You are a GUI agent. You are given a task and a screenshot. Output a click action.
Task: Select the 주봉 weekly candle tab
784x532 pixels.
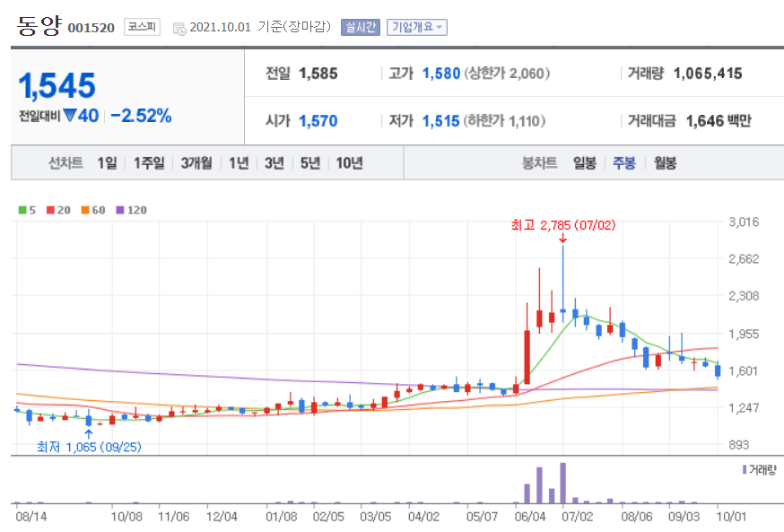click(x=625, y=164)
